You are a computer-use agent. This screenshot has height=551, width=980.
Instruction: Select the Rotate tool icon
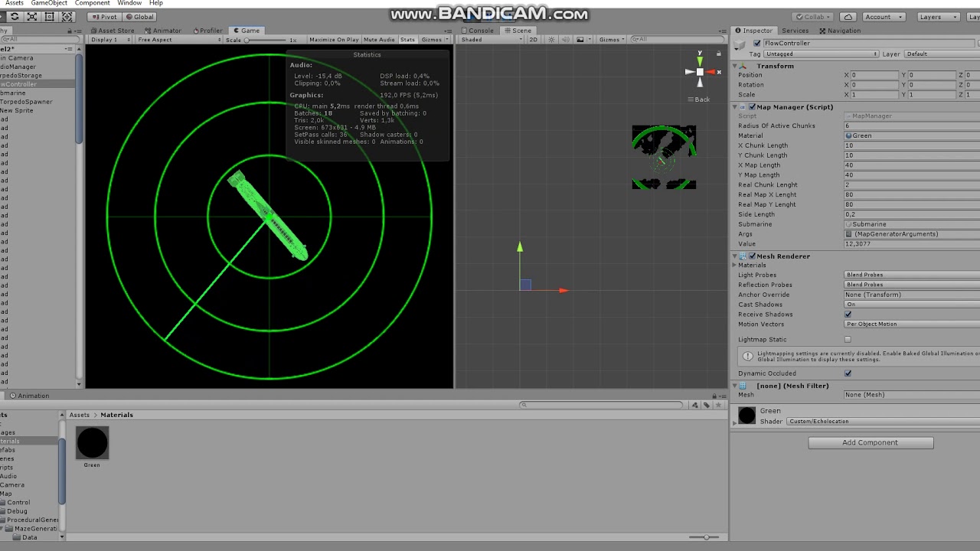tap(14, 16)
